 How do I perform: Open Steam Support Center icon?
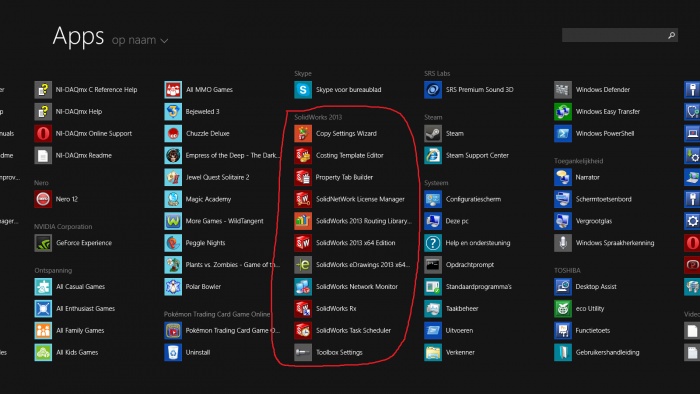pos(433,155)
